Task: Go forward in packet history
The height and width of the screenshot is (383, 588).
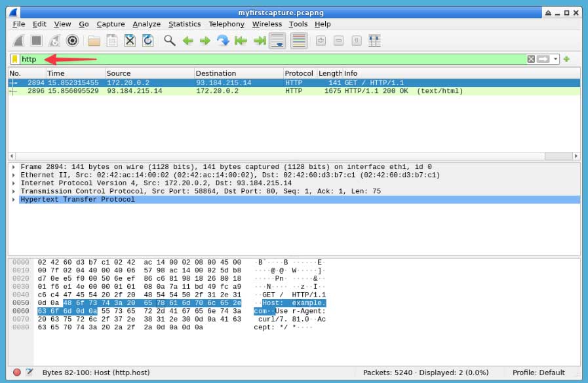Action: pos(205,41)
